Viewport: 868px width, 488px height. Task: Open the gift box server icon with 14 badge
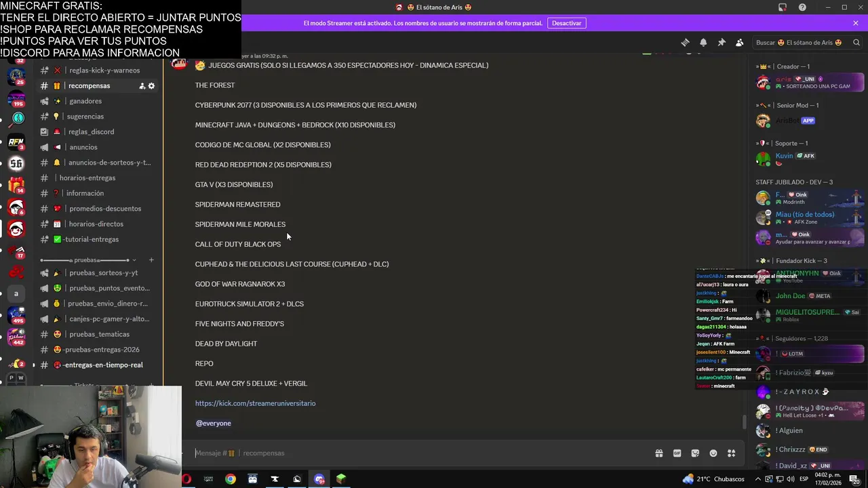point(16,185)
